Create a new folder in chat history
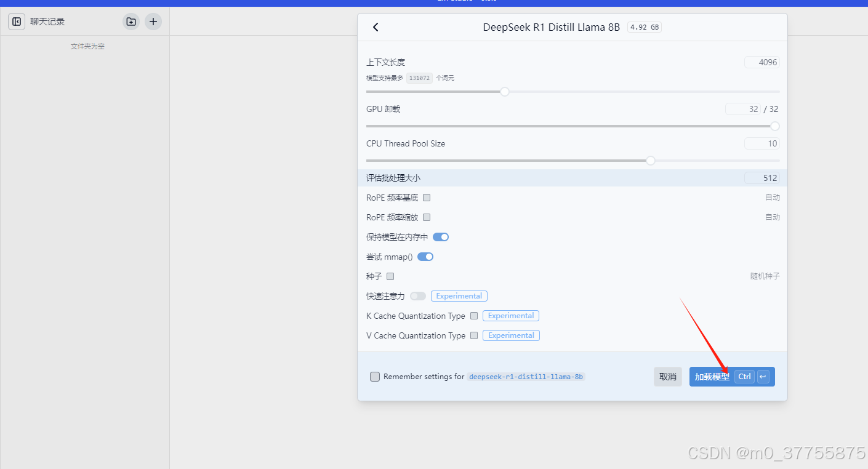The width and height of the screenshot is (868, 469). click(131, 22)
